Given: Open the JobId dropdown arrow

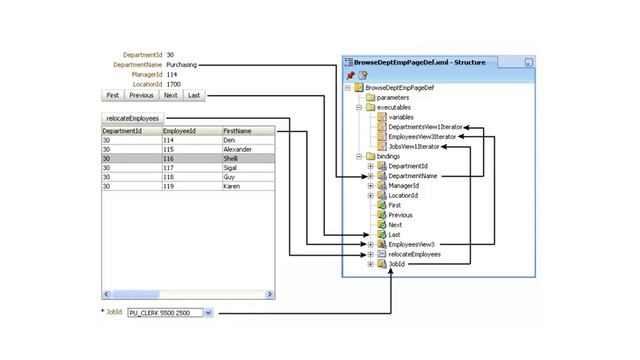Looking at the screenshot, I should click(x=208, y=313).
